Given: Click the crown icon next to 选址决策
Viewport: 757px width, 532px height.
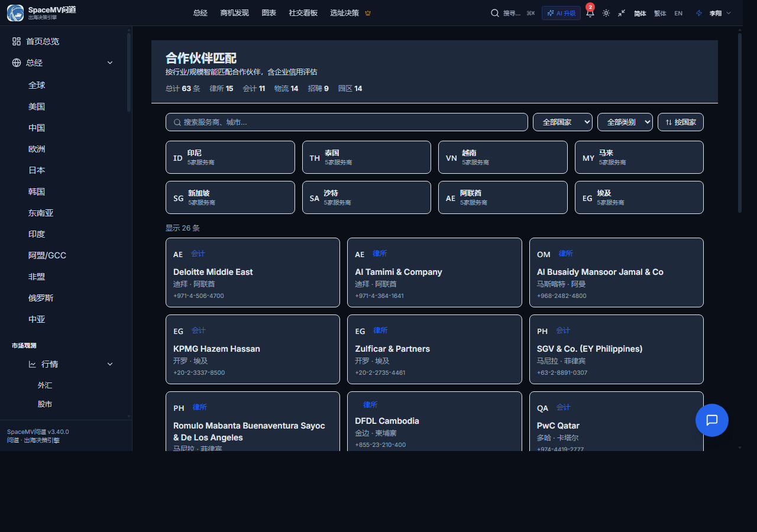Looking at the screenshot, I should (368, 13).
